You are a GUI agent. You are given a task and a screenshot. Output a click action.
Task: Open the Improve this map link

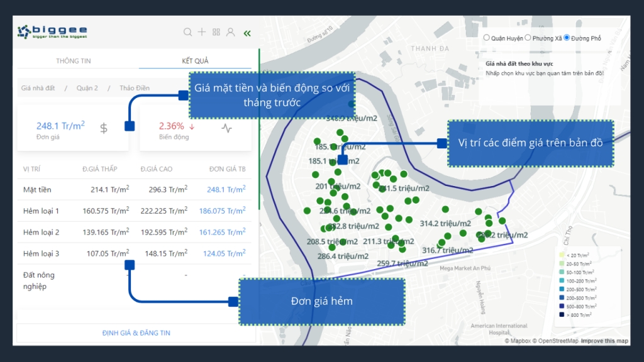(x=604, y=341)
